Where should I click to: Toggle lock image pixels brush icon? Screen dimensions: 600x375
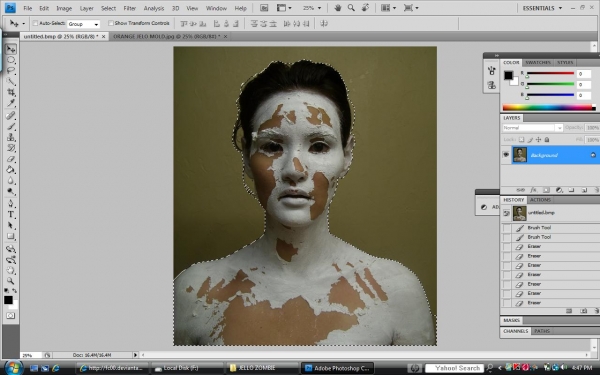tap(530, 140)
